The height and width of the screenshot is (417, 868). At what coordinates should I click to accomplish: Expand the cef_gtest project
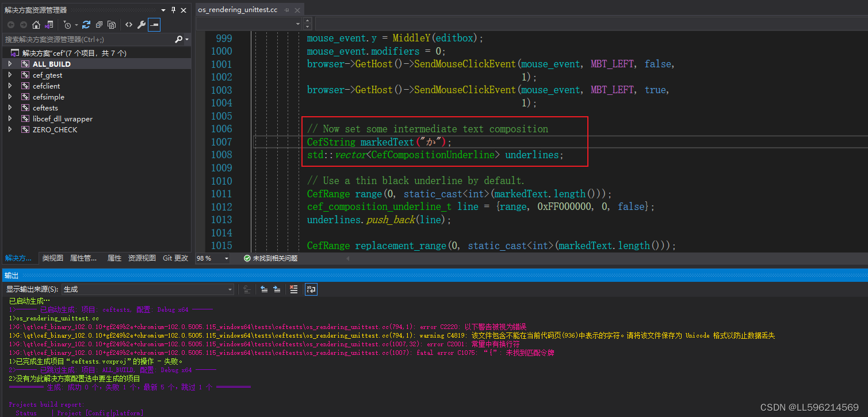tap(10, 75)
